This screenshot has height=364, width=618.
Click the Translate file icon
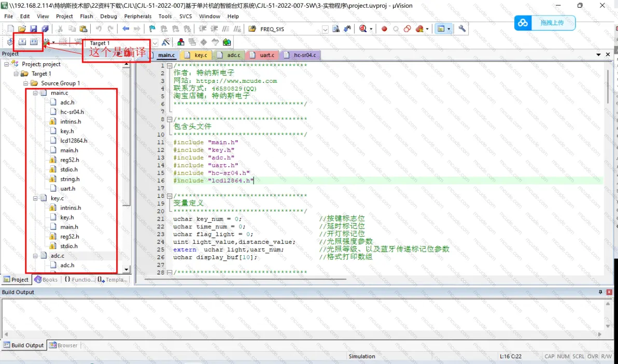10,42
